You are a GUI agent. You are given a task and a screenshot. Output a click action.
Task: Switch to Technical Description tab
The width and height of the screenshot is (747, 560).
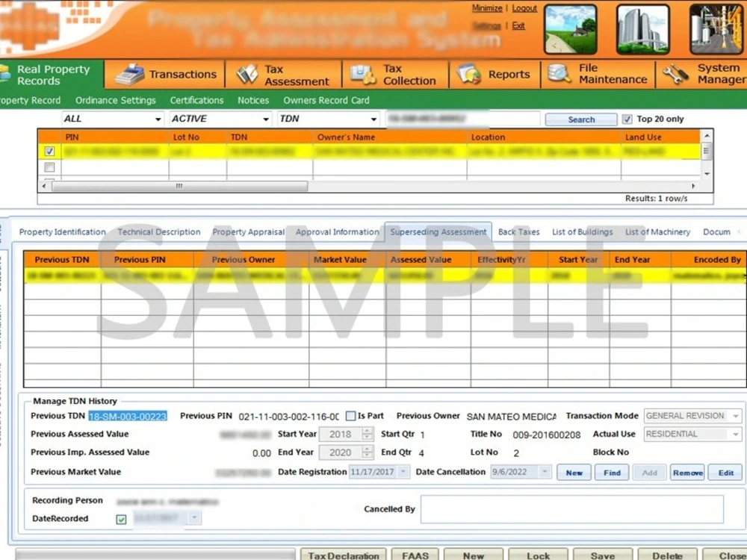[x=159, y=232]
